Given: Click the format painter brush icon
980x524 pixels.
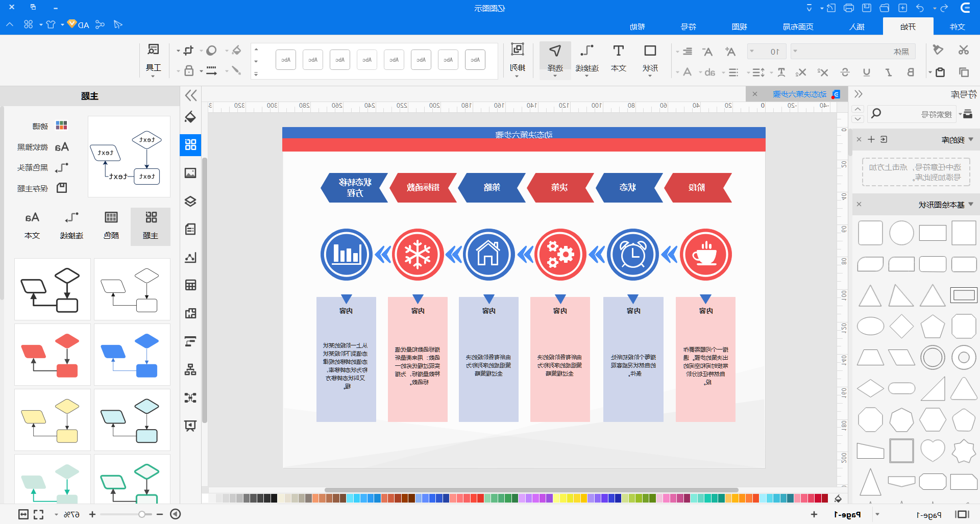Looking at the screenshot, I should [x=938, y=50].
